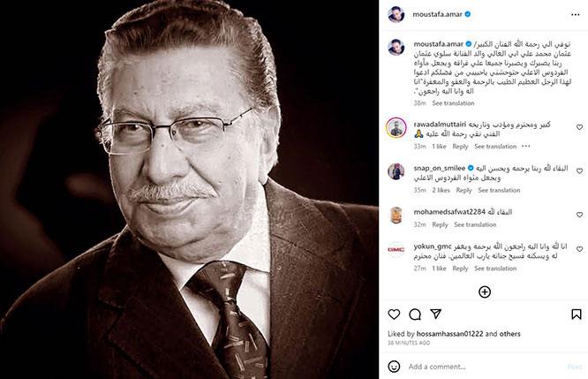Open emoji picker in comment box

(x=394, y=367)
